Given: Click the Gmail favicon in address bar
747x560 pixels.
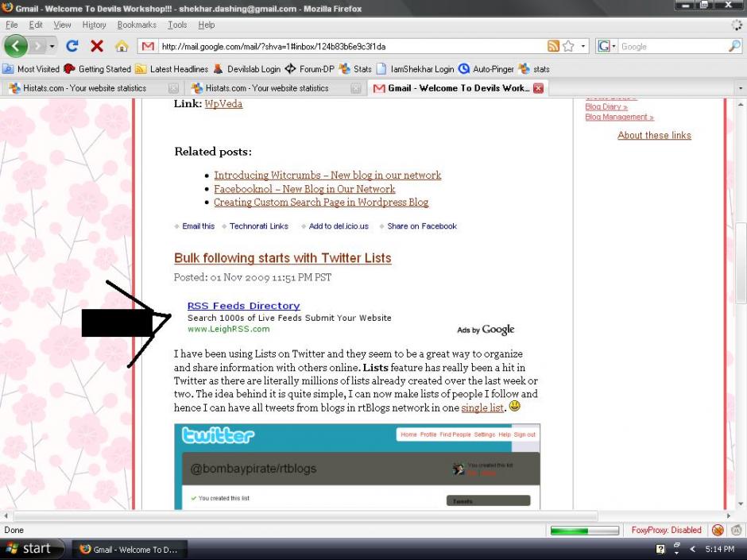Looking at the screenshot, I should click(x=148, y=46).
